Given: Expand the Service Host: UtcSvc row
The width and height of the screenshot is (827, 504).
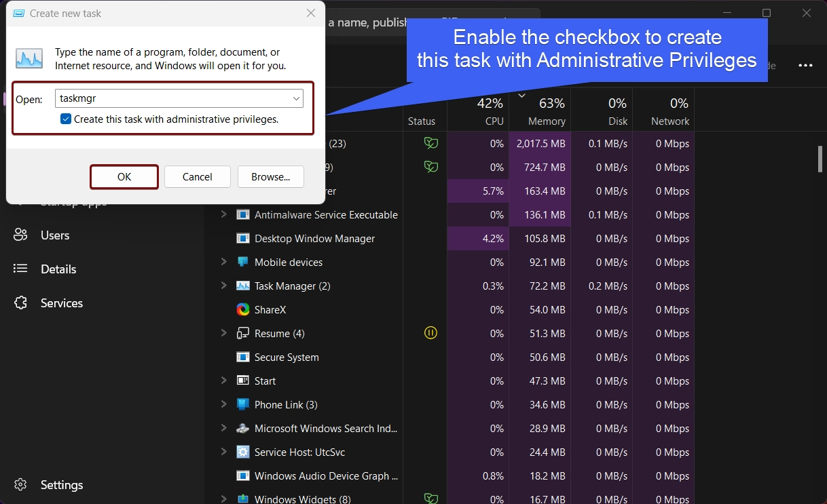Looking at the screenshot, I should 223,452.
